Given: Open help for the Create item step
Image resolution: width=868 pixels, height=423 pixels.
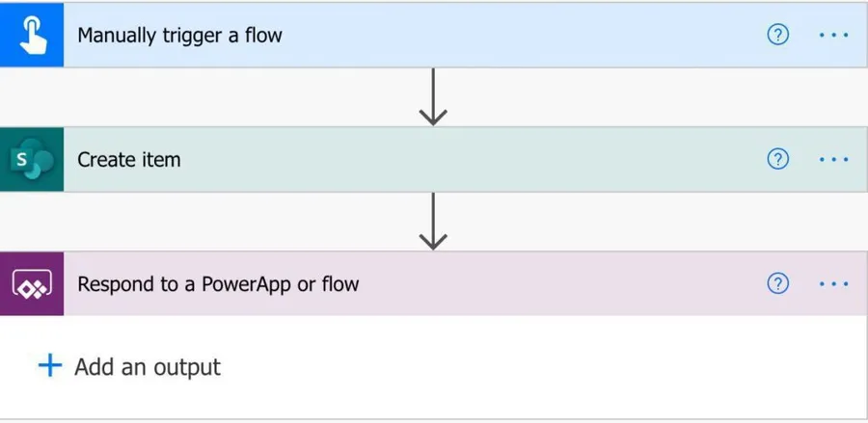Looking at the screenshot, I should 777,159.
